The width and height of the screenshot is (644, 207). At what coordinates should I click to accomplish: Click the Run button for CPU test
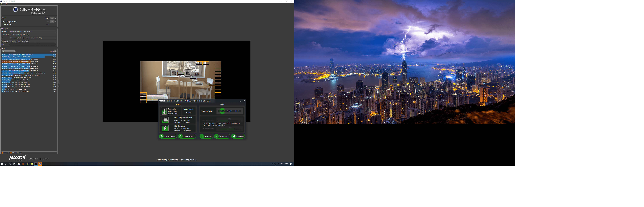coord(52,18)
